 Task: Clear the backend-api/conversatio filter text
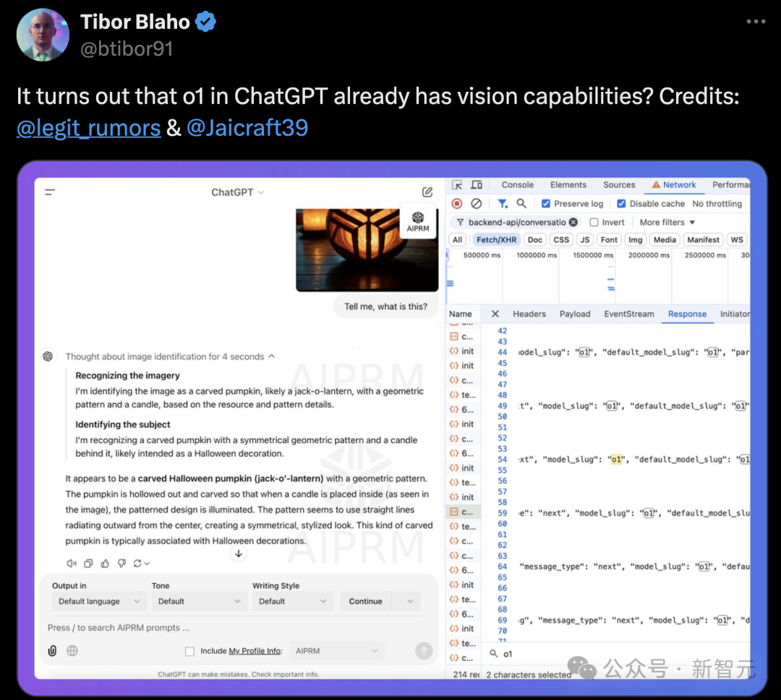click(573, 222)
